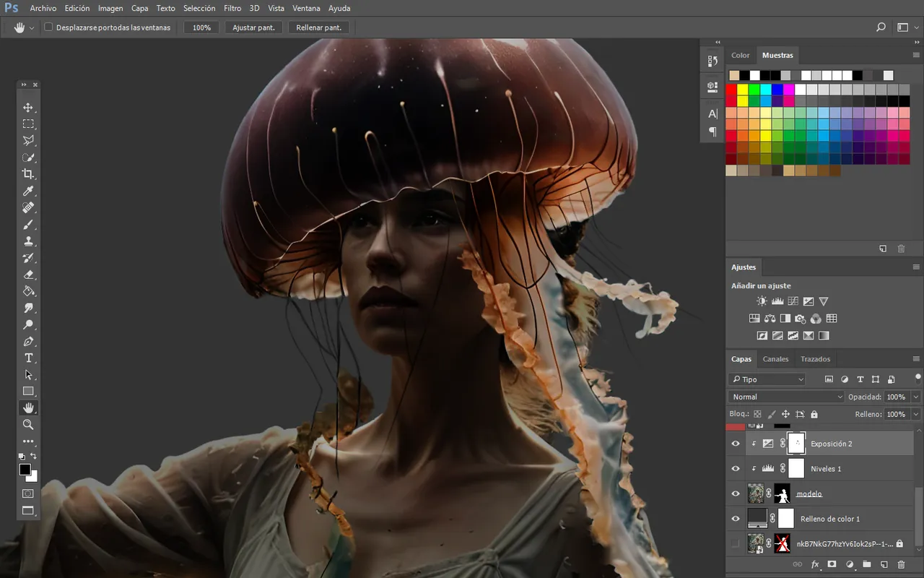This screenshot has width=924, height=578.
Task: Select the Dodge tool
Action: [x=28, y=324]
